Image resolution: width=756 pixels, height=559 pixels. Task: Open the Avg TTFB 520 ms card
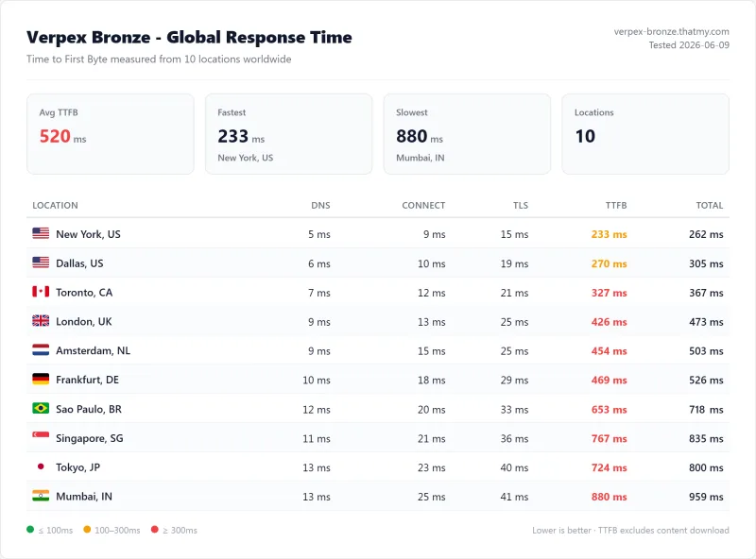[x=111, y=134]
